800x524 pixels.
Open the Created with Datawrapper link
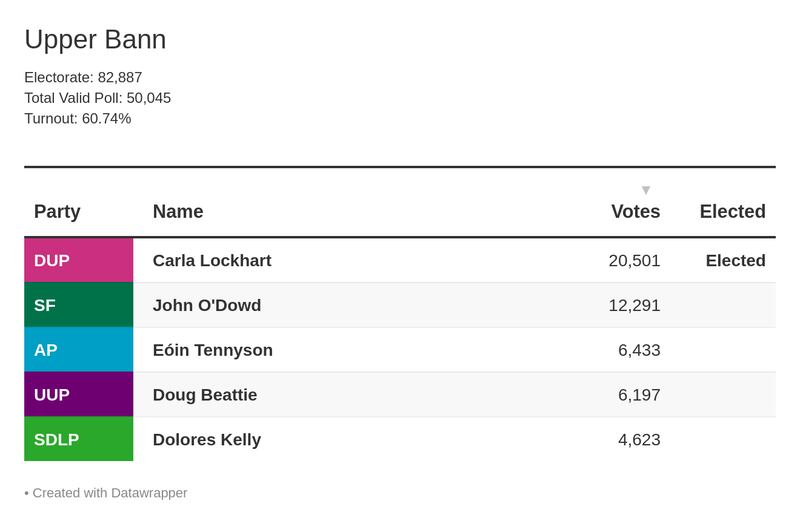point(110,493)
